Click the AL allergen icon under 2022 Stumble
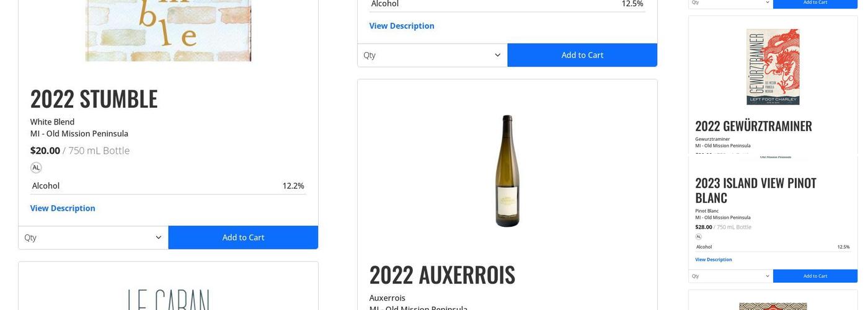This screenshot has height=310, width=868. pyautogui.click(x=36, y=167)
